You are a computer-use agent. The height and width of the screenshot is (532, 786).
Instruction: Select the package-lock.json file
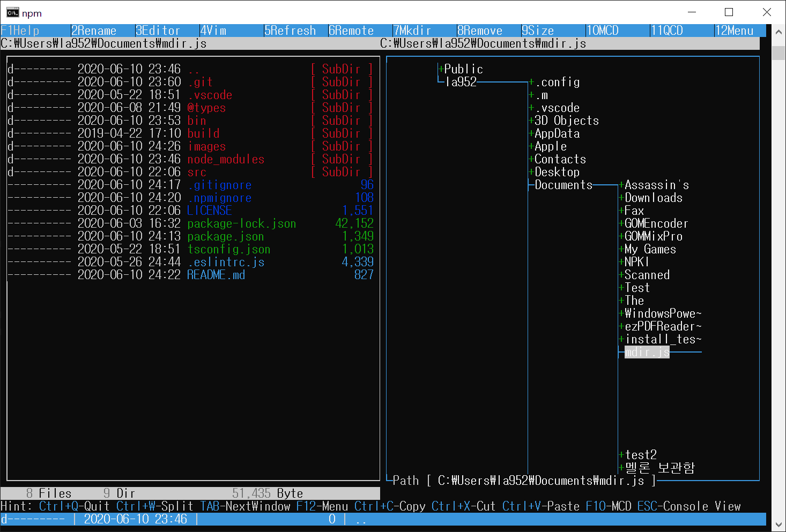pyautogui.click(x=190, y=223)
